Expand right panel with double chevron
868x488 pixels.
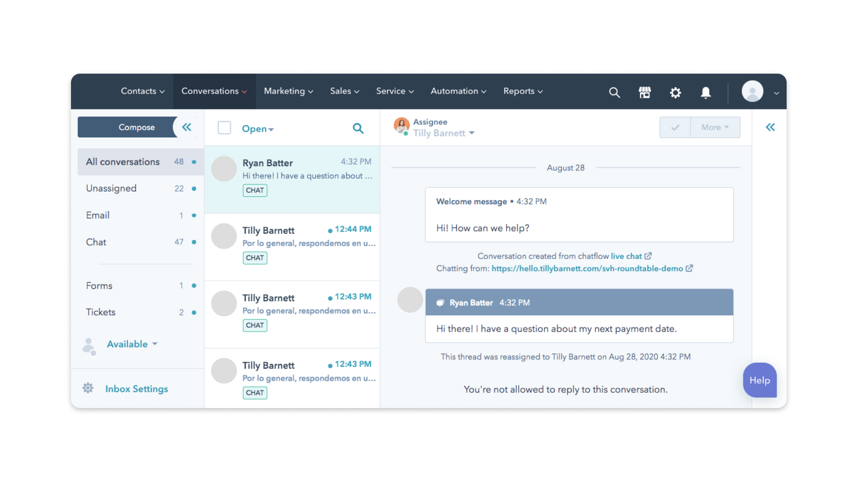coord(770,127)
